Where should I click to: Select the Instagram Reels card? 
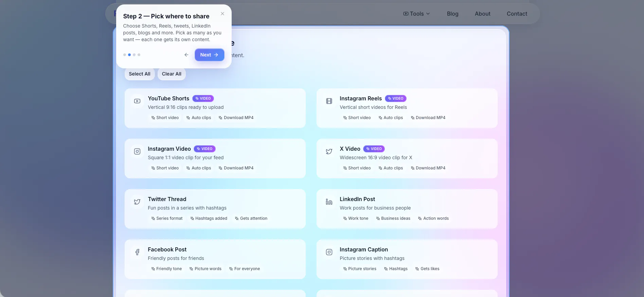click(407, 108)
